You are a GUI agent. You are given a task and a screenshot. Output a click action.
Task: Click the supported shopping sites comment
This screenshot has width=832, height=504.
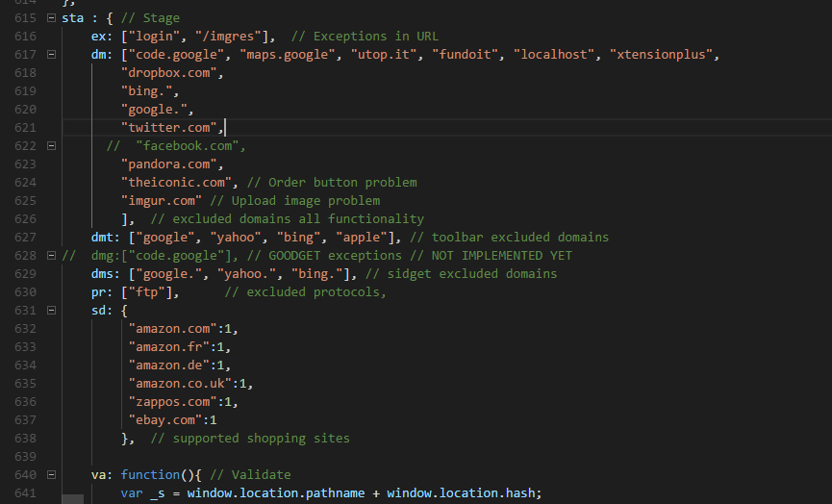pyautogui.click(x=250, y=439)
